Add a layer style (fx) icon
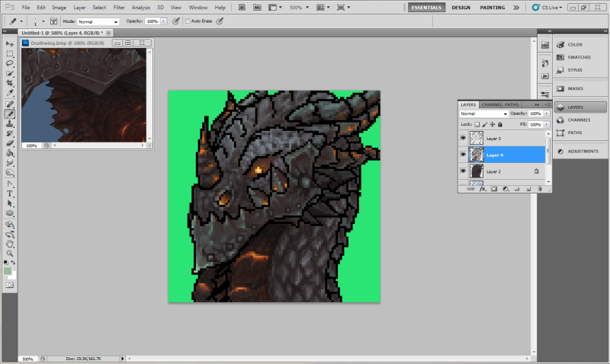 click(x=483, y=189)
